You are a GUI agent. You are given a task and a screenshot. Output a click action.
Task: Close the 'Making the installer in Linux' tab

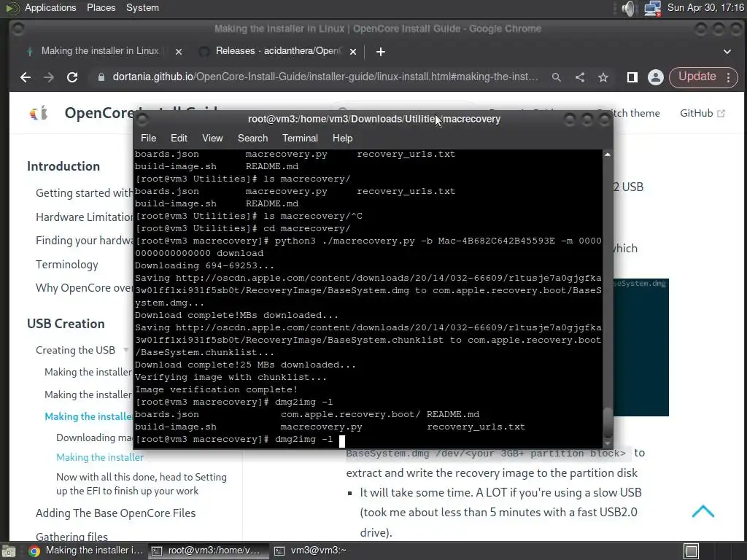pyautogui.click(x=178, y=52)
